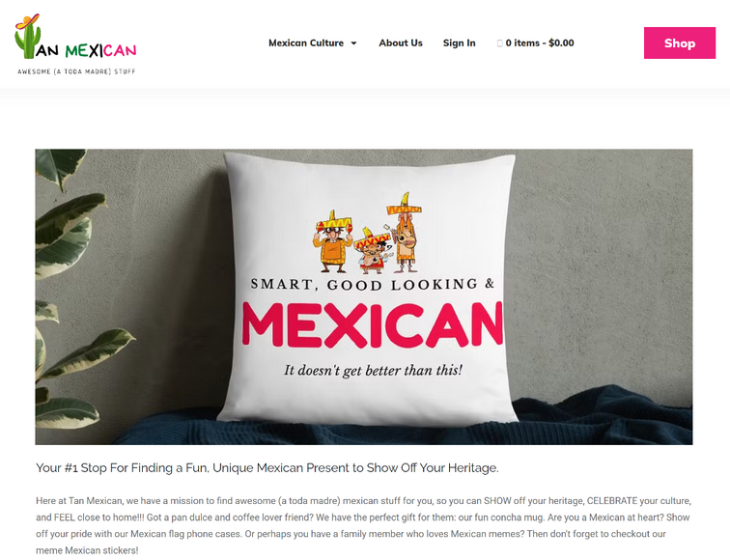Expand the Mexican Culture dropdown arrow
The width and height of the screenshot is (730, 560).
click(x=353, y=43)
